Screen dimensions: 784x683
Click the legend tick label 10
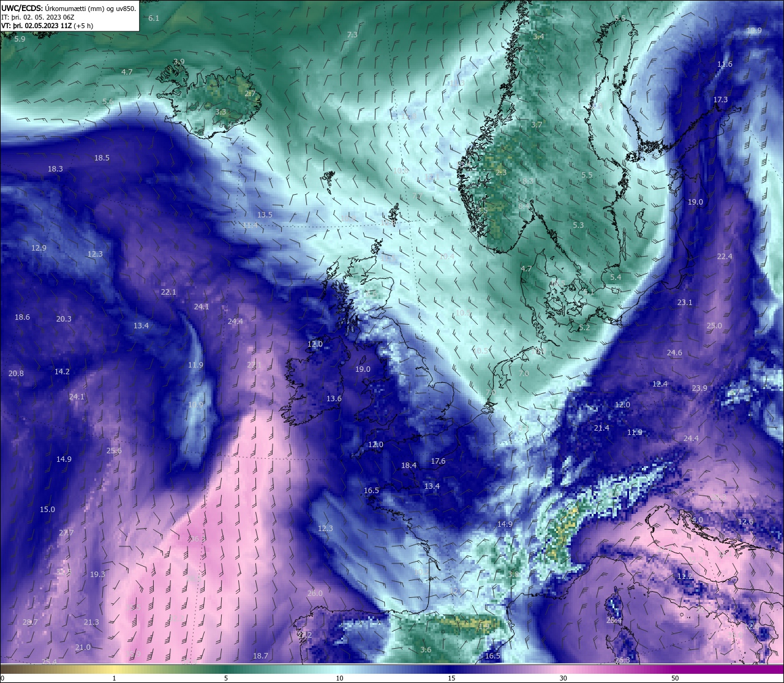[339, 678]
